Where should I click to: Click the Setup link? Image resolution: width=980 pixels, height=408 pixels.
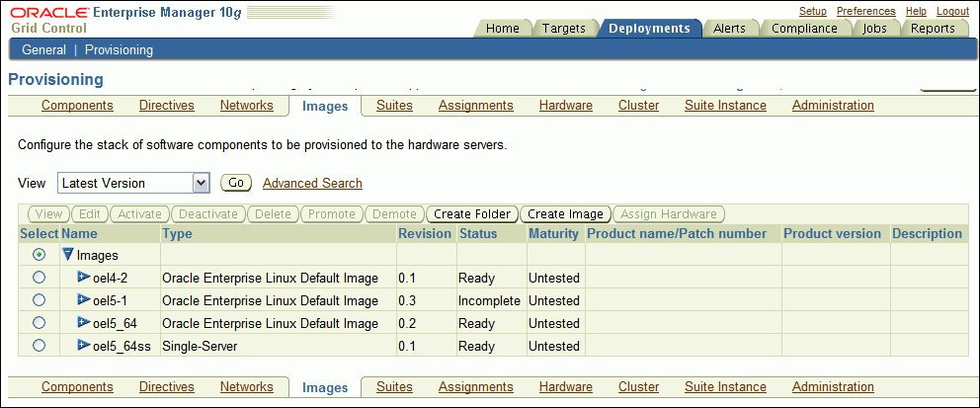click(812, 11)
